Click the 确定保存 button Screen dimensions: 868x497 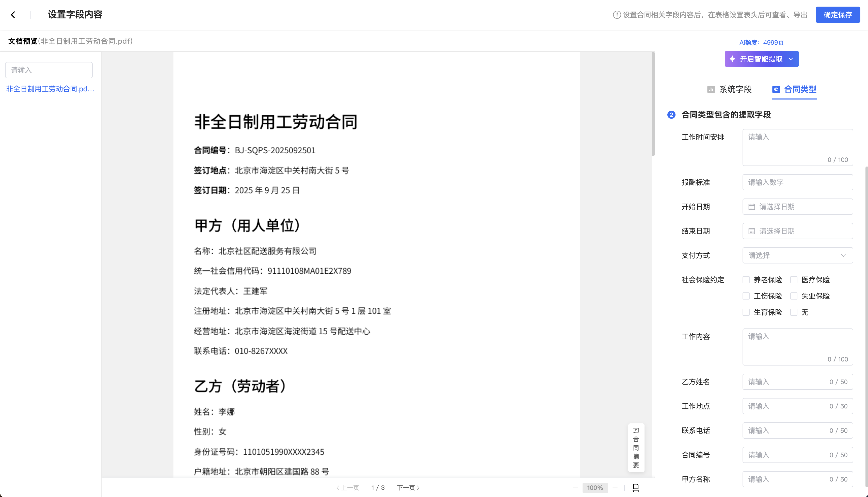click(x=838, y=15)
